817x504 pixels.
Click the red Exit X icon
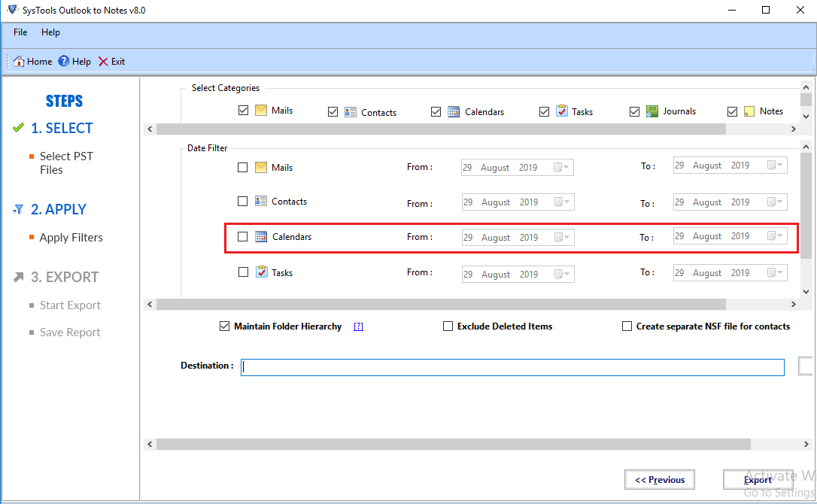[x=103, y=62]
